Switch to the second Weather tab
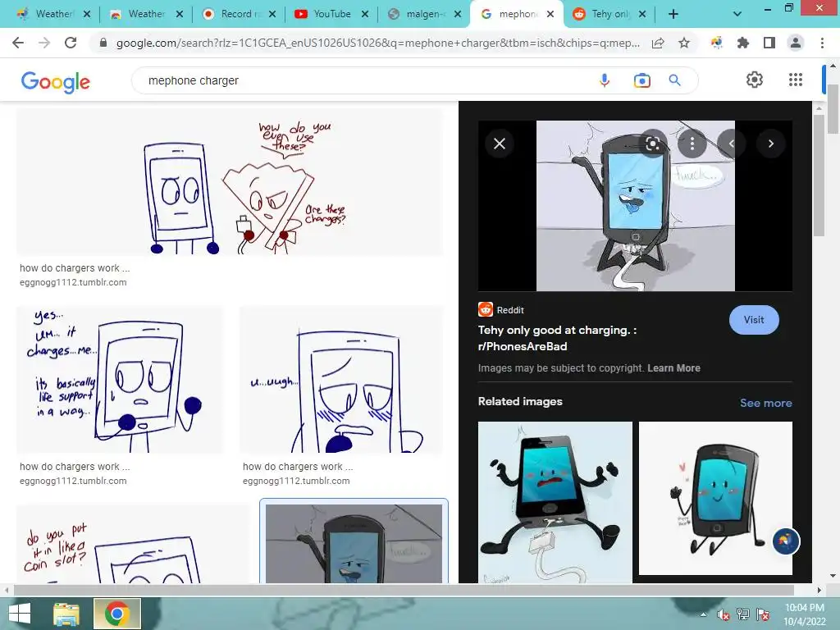The height and width of the screenshot is (630, 840). click(x=144, y=14)
